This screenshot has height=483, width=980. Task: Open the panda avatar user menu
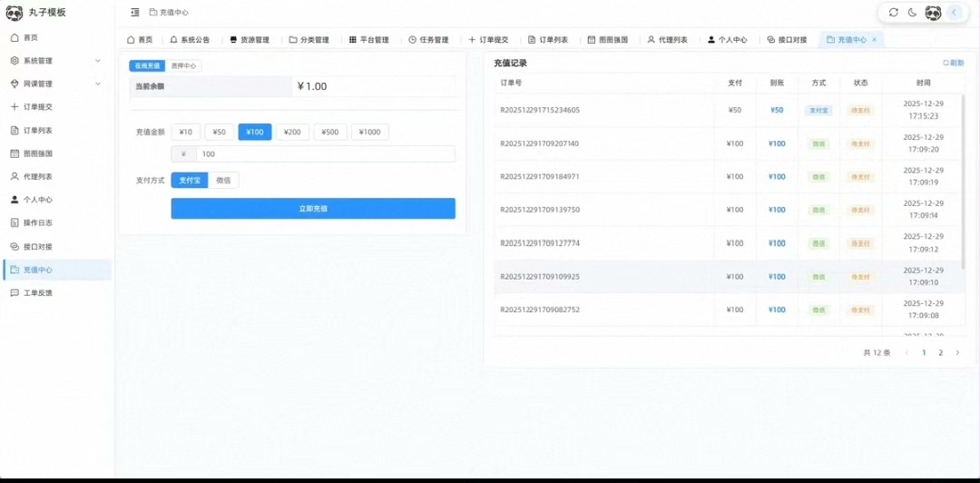click(933, 13)
